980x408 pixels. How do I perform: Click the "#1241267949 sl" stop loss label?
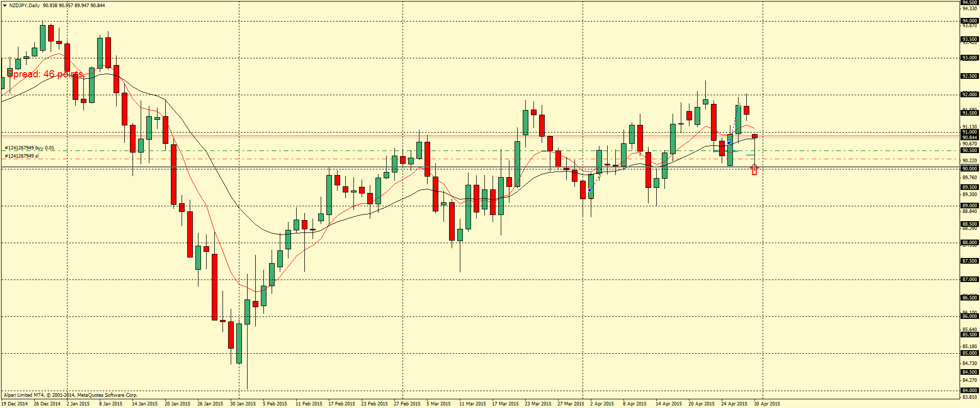[21, 156]
